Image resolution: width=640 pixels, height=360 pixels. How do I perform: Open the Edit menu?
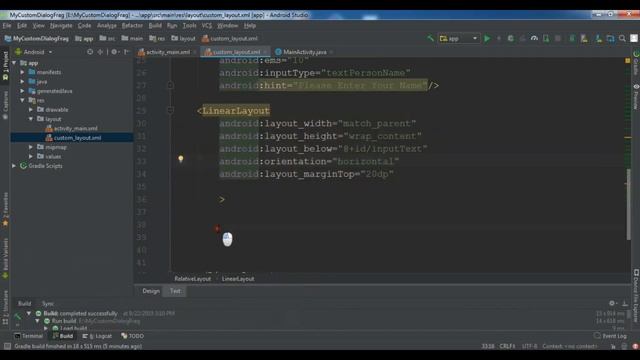[22, 25]
